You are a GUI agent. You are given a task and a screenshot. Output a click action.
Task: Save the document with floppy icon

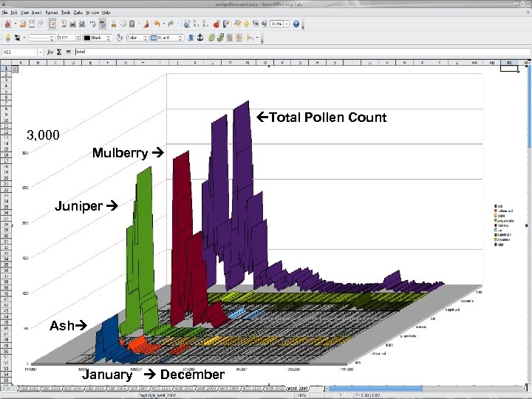(32, 24)
